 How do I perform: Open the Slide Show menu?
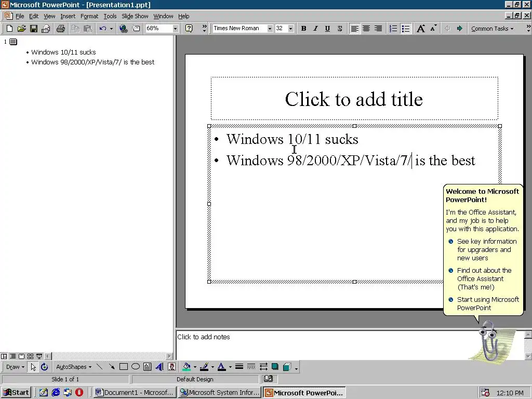(x=135, y=16)
